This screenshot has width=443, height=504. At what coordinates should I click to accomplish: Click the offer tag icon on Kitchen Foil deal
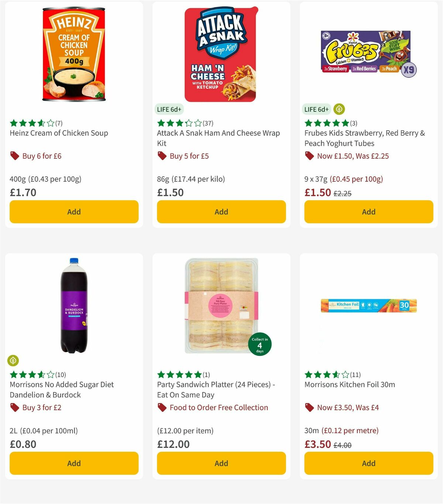click(309, 407)
